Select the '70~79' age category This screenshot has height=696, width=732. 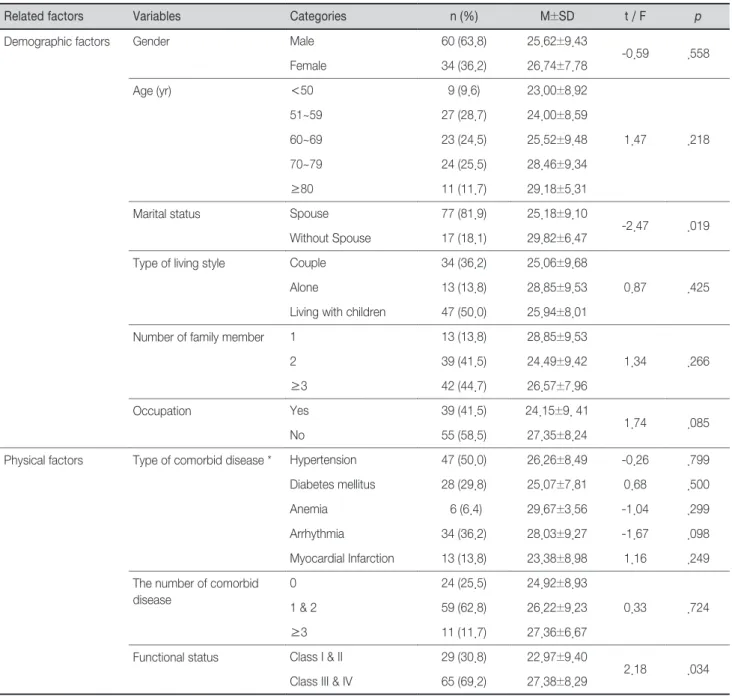click(306, 164)
